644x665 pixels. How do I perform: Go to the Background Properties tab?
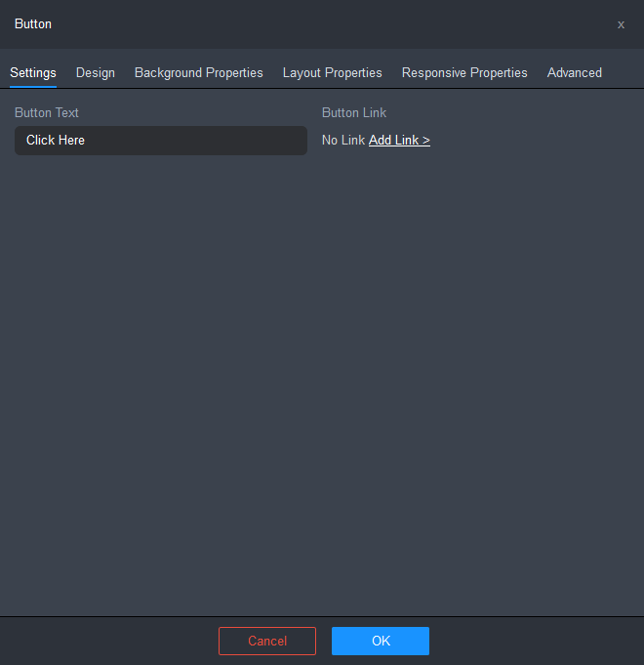tap(199, 73)
